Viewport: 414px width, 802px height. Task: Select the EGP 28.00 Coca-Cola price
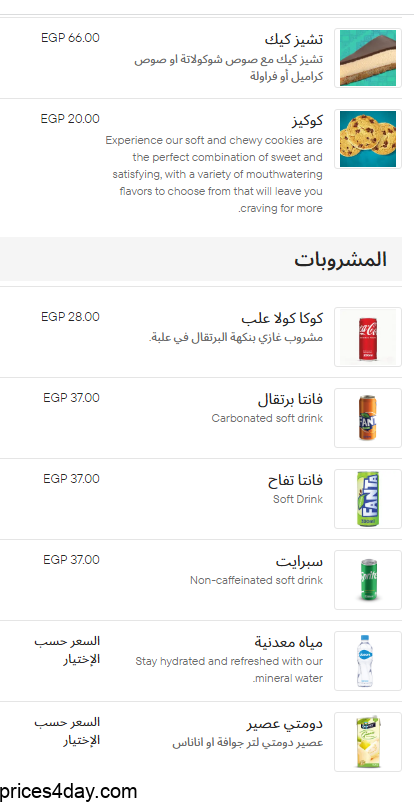[x=71, y=317]
